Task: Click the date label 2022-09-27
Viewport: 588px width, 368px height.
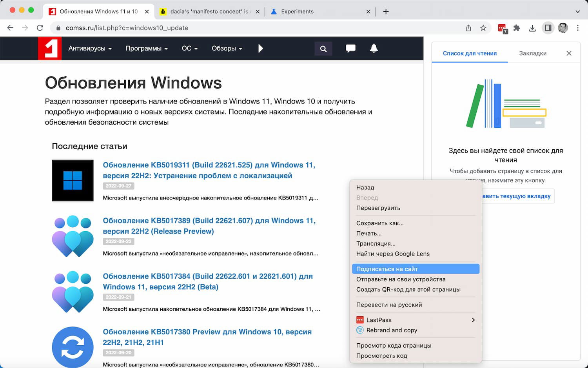Action: 118,186
